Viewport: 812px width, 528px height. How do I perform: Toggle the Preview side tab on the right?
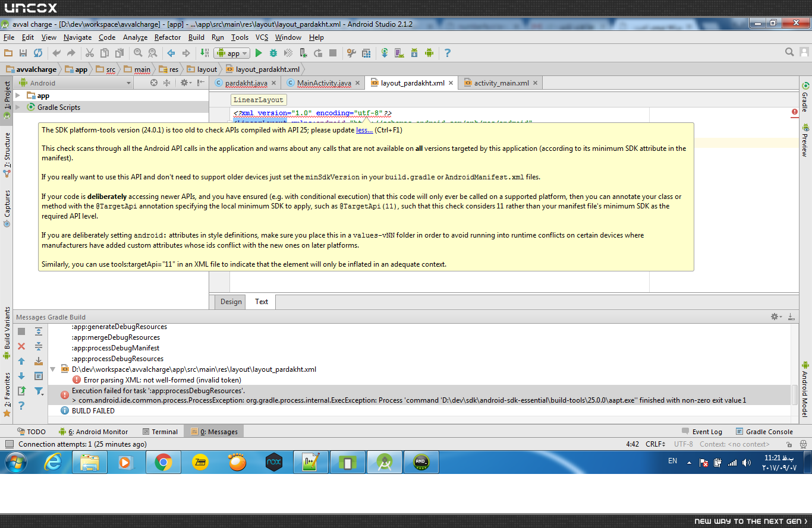click(x=805, y=140)
